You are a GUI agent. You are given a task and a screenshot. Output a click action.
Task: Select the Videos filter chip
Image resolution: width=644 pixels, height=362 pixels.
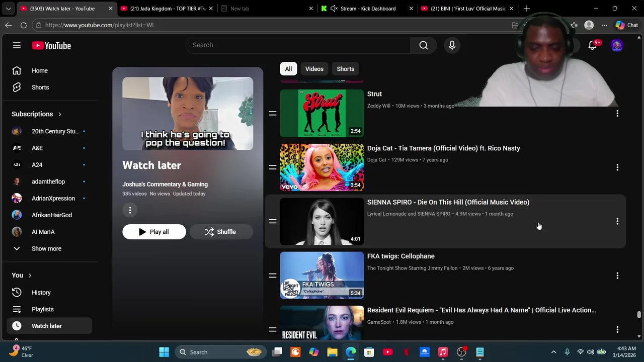(x=314, y=69)
